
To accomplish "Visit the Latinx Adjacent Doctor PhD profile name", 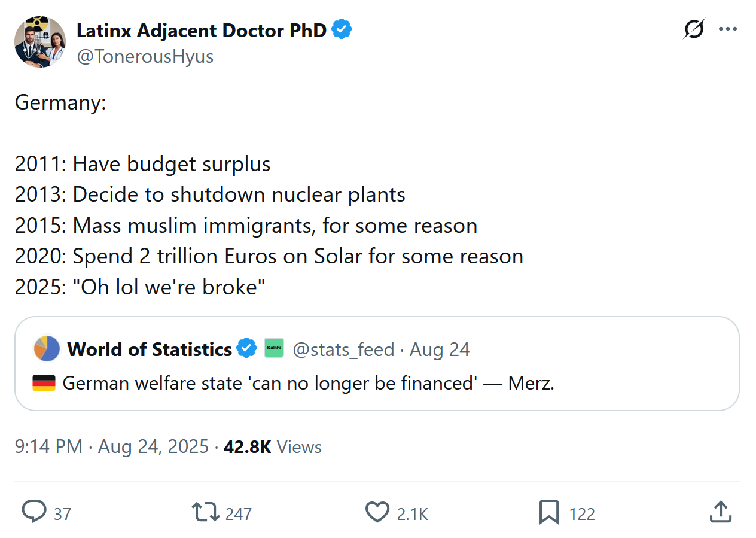I will click(x=201, y=30).
